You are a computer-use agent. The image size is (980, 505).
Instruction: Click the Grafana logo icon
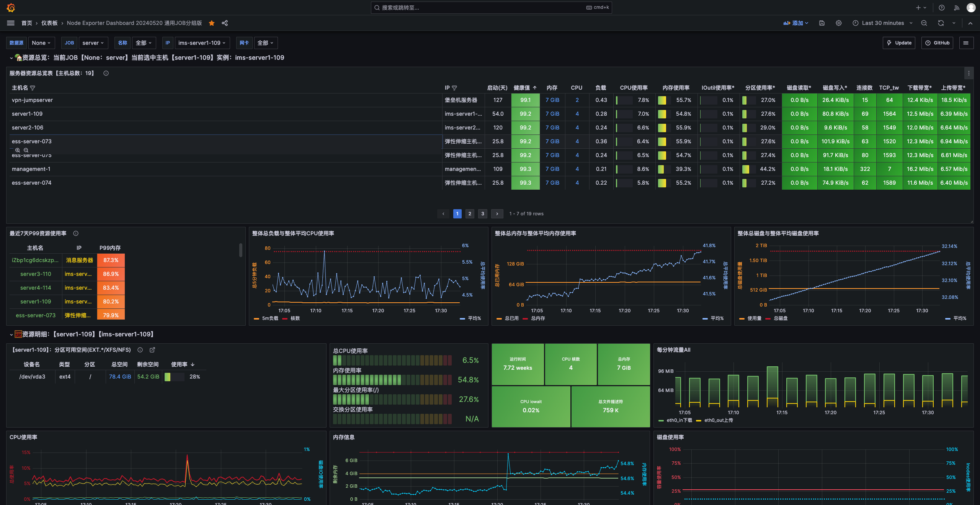tap(11, 8)
